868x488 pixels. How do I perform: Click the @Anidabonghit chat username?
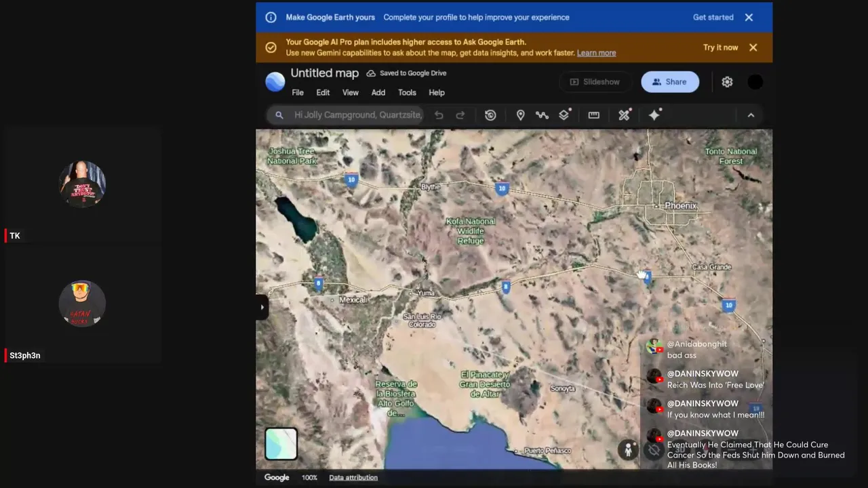[696, 344]
